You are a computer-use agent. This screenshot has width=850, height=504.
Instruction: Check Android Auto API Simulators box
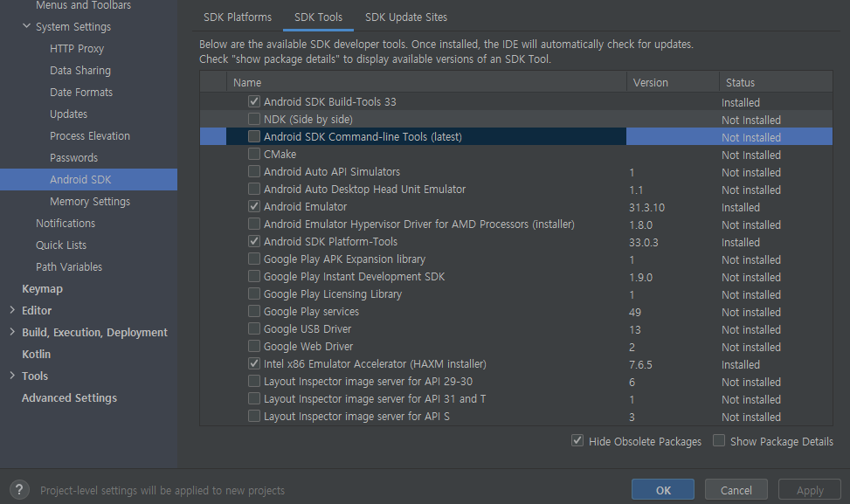point(253,171)
